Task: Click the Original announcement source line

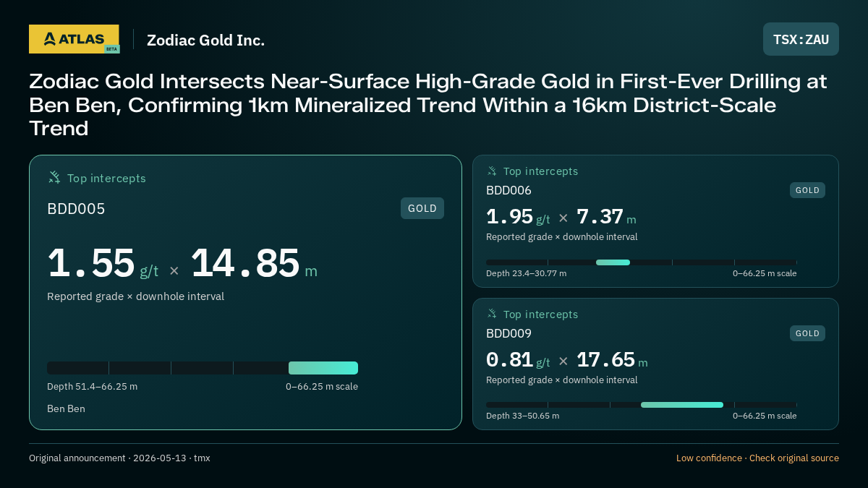Action: coord(119,458)
